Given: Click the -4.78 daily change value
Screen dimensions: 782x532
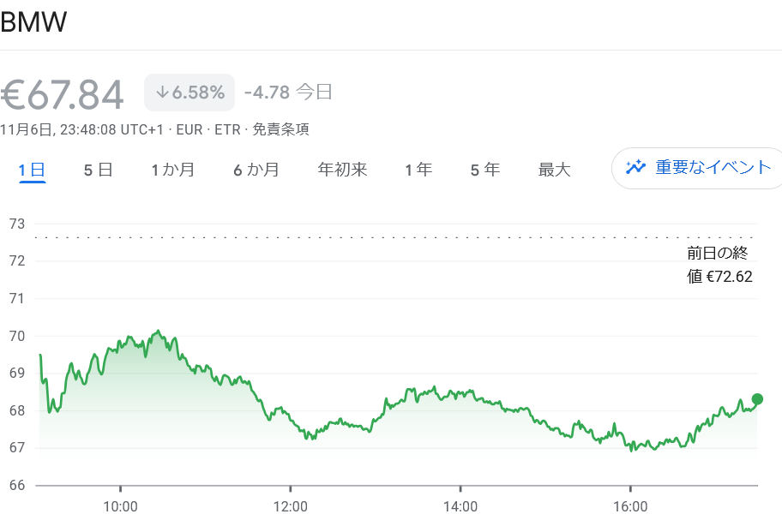Looking at the screenshot, I should pos(266,91).
